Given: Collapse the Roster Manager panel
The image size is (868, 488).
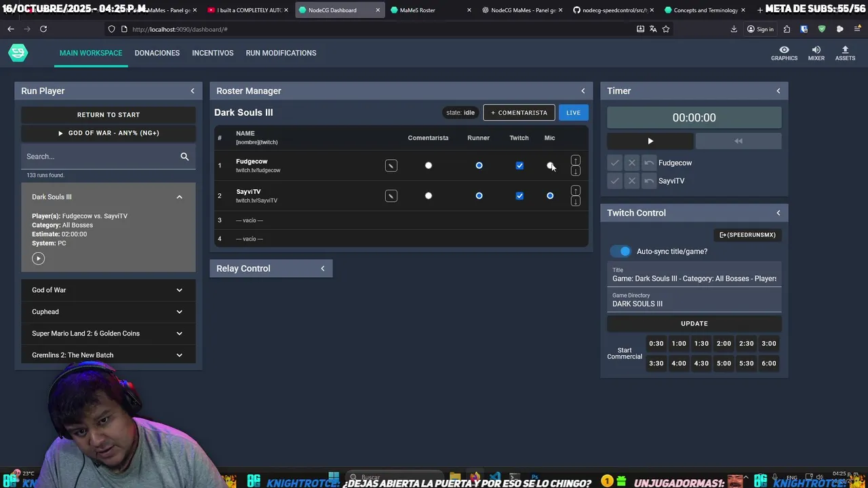Looking at the screenshot, I should point(583,91).
